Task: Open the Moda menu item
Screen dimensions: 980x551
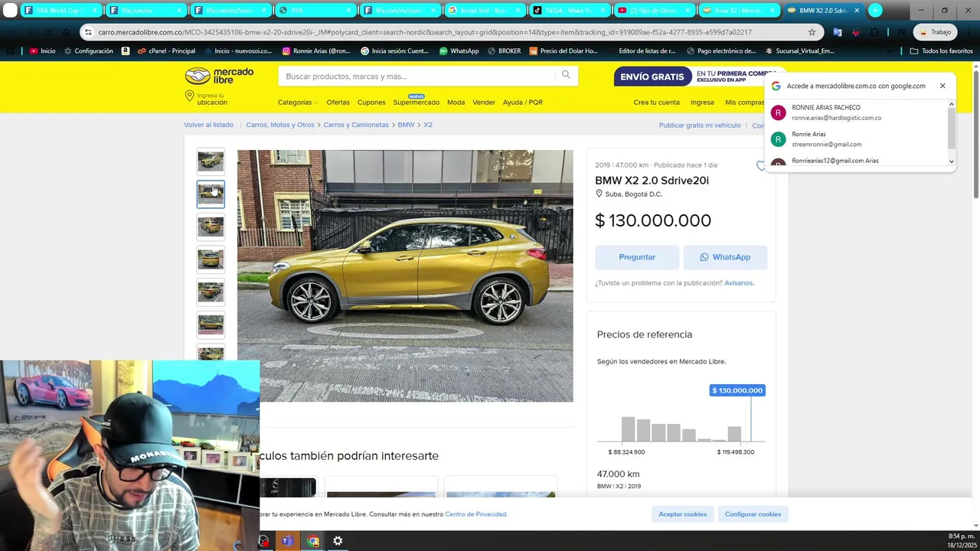Action: (x=456, y=103)
